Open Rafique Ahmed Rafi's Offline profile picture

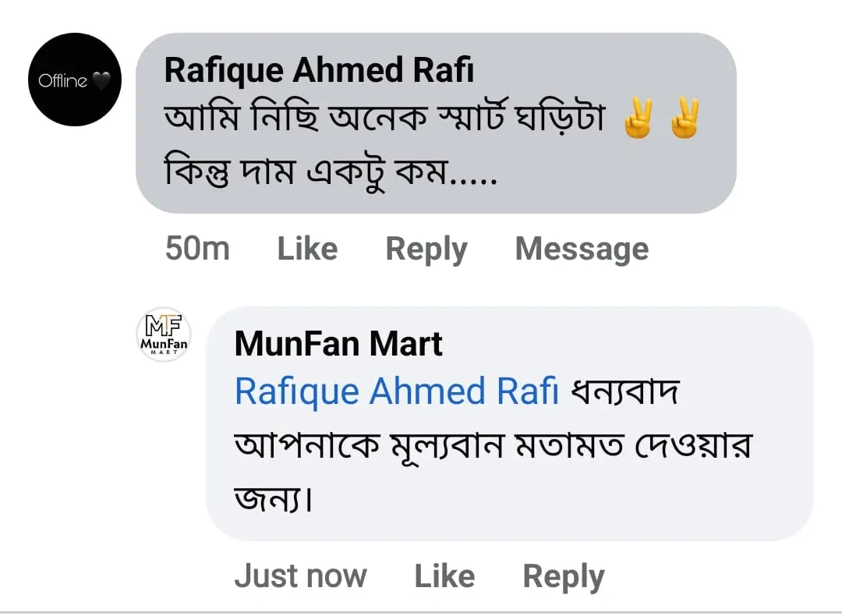[75, 80]
